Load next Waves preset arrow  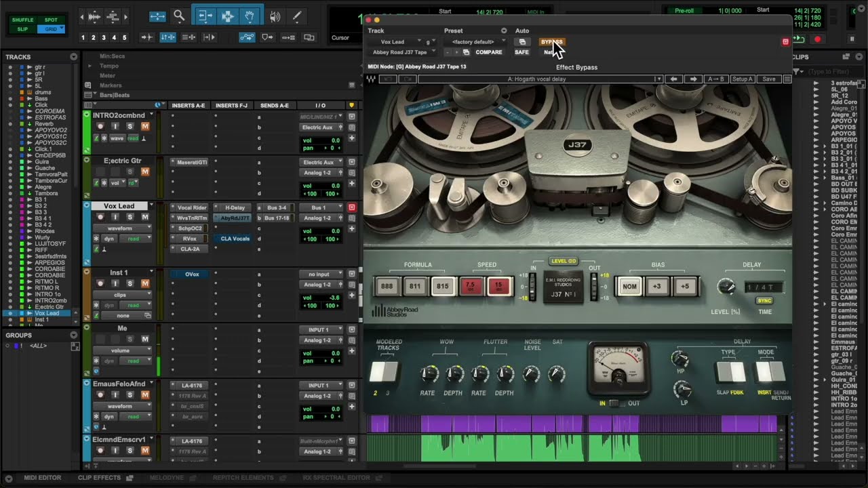(693, 79)
